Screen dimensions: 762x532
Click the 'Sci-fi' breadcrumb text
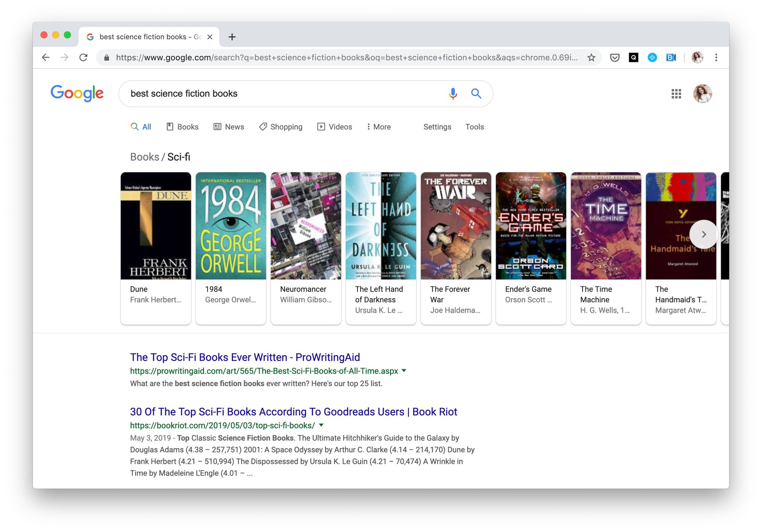pos(179,157)
